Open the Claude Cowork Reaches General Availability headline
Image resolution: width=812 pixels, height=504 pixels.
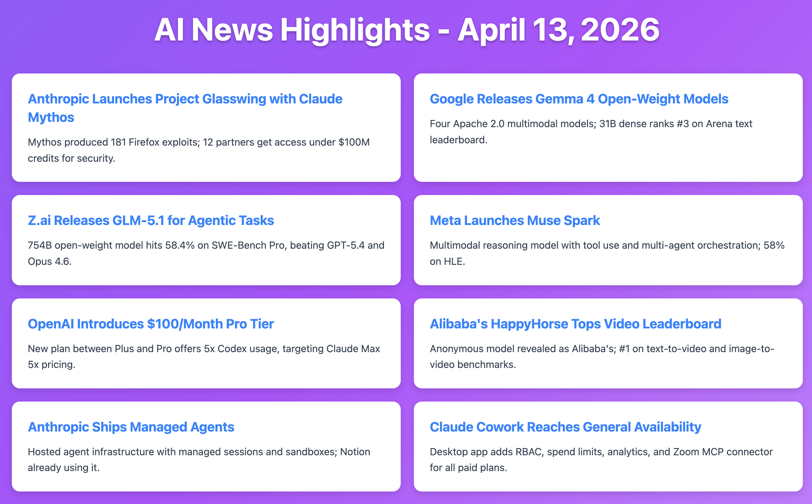(565, 427)
